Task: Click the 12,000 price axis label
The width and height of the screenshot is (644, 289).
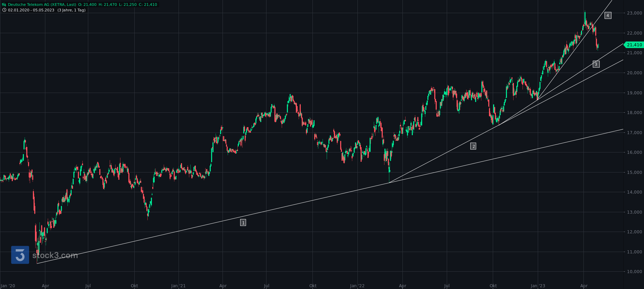Action: [x=635, y=232]
